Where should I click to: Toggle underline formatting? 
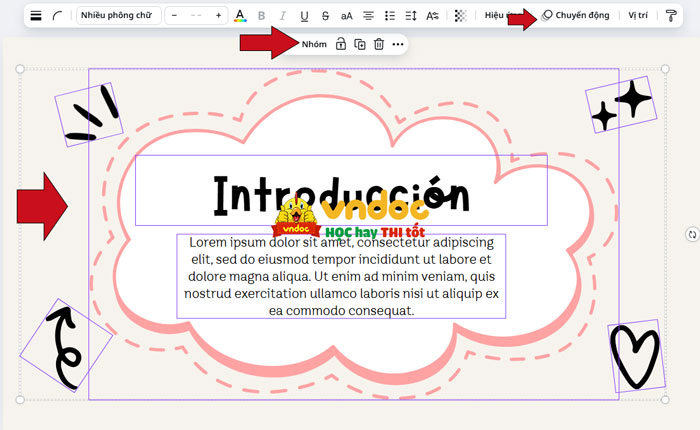[304, 16]
